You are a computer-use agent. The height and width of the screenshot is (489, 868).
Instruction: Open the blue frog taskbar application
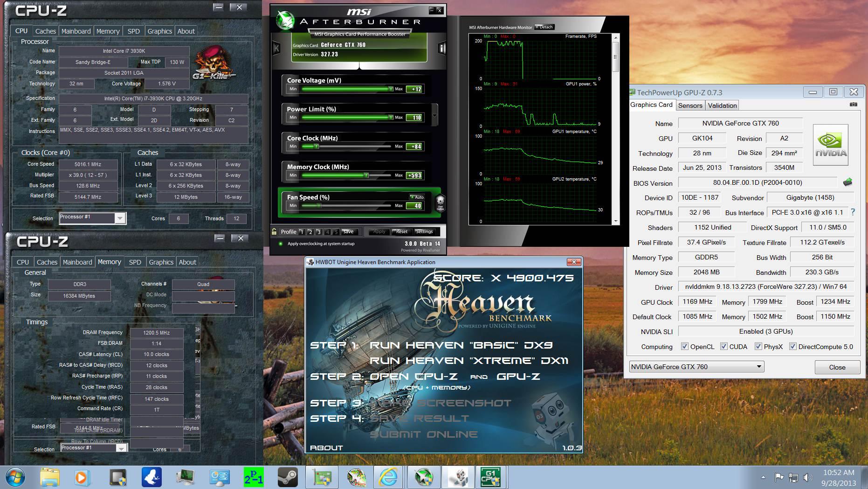coord(152,477)
